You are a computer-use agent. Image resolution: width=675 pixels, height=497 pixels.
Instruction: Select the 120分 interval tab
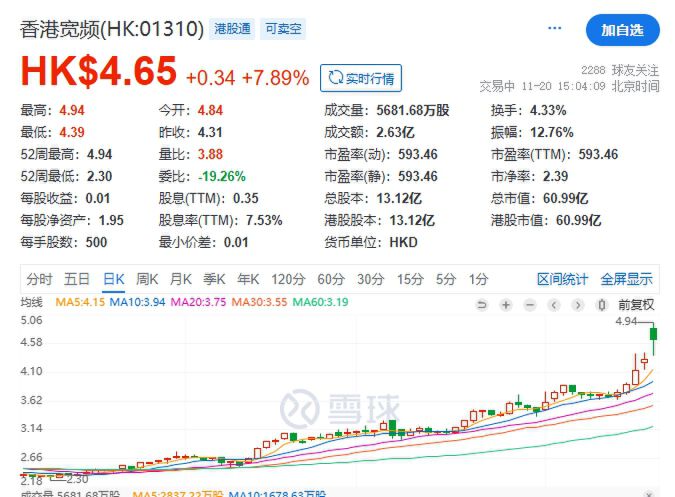coord(288,279)
